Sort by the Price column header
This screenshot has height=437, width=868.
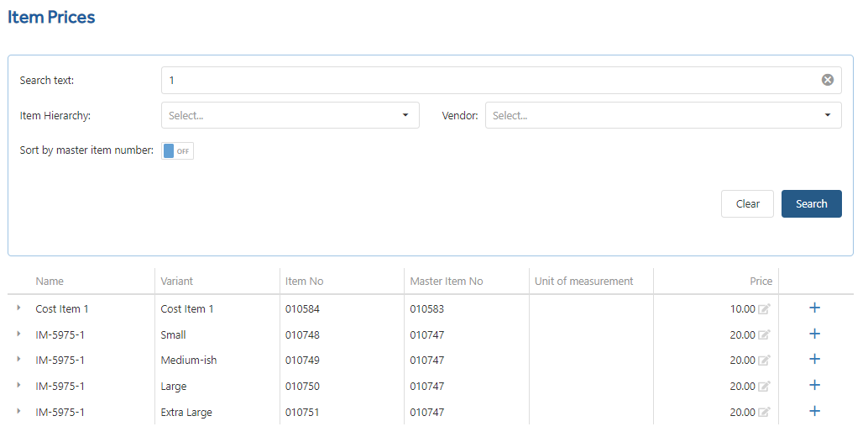(x=761, y=282)
